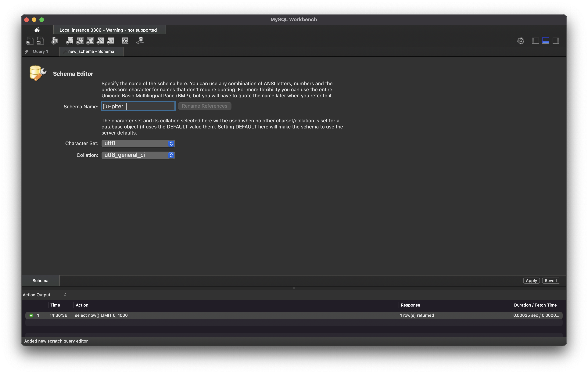Toggle the right sidebar panel
588x374 pixels.
click(556, 41)
